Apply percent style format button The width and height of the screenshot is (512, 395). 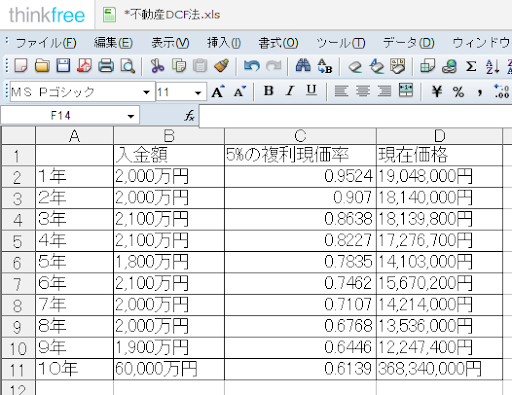click(458, 91)
